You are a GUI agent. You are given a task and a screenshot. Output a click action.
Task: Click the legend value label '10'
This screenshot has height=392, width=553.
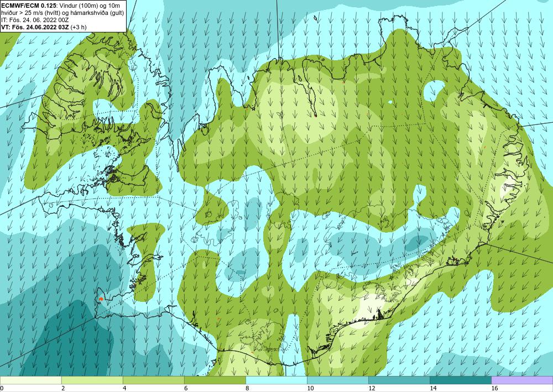[310, 389]
